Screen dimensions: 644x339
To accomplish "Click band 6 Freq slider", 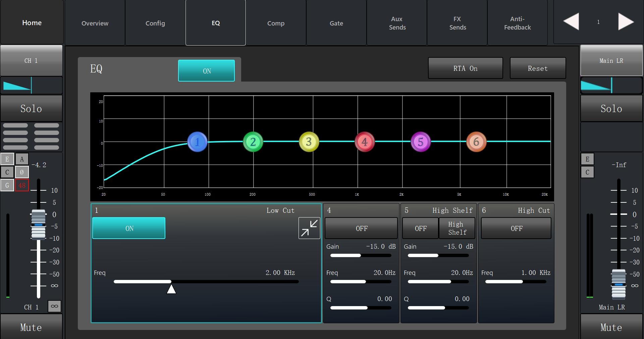I will click(516, 282).
